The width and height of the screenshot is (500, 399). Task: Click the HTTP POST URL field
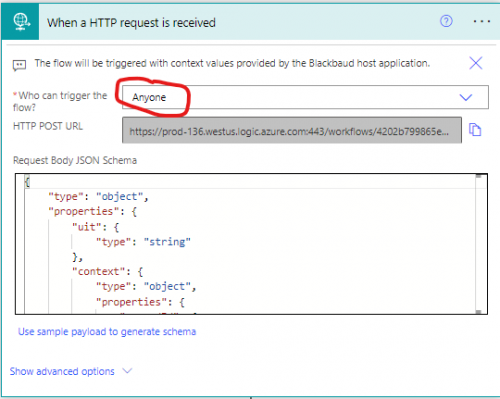292,130
